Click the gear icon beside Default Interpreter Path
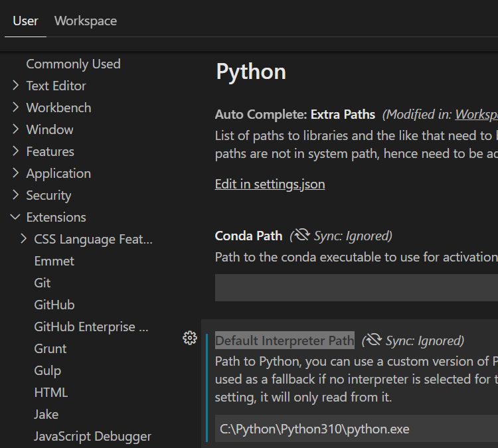 click(190, 338)
